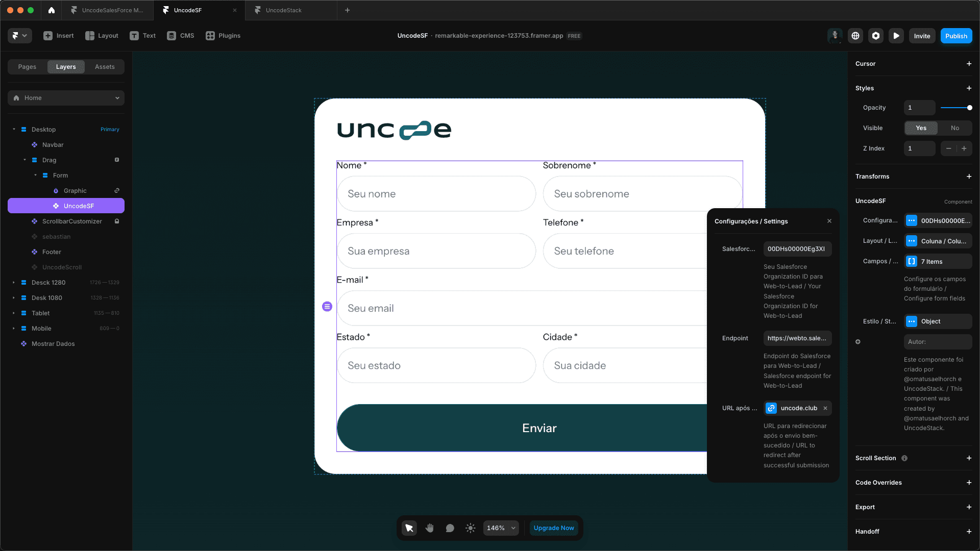Screen dimensions: 980x551
Task: Collapse the Form layer
Action: [x=35, y=176]
